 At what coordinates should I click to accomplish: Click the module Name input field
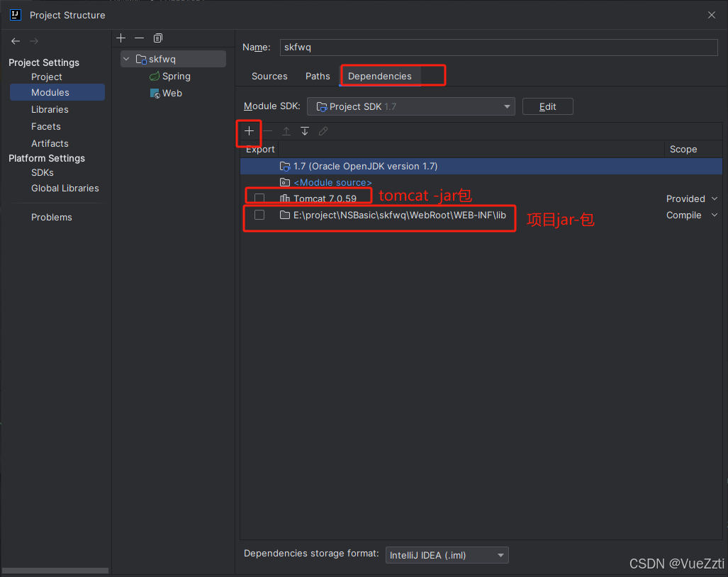tap(498, 47)
